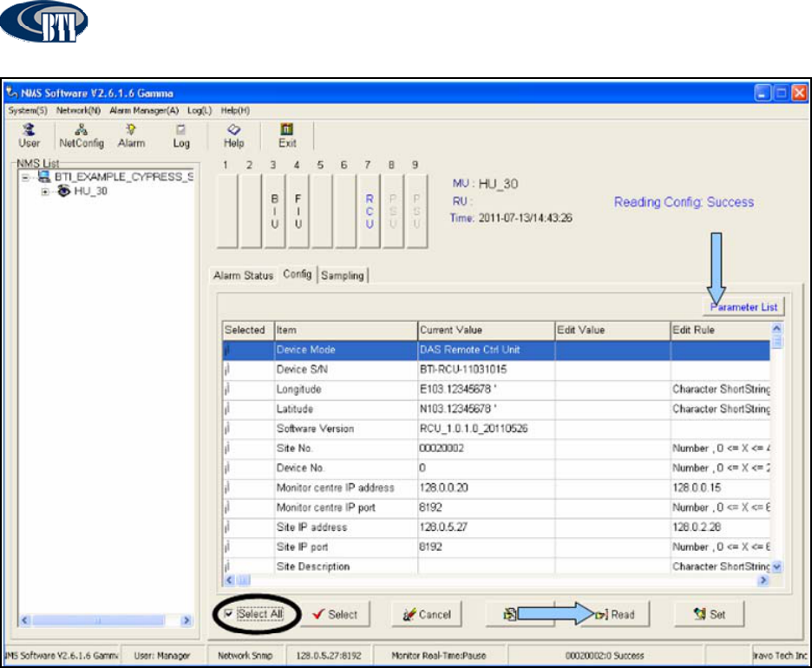Viewport: 812px width, 668px height.
Task: Open the Help(H) menu
Action: [x=235, y=110]
